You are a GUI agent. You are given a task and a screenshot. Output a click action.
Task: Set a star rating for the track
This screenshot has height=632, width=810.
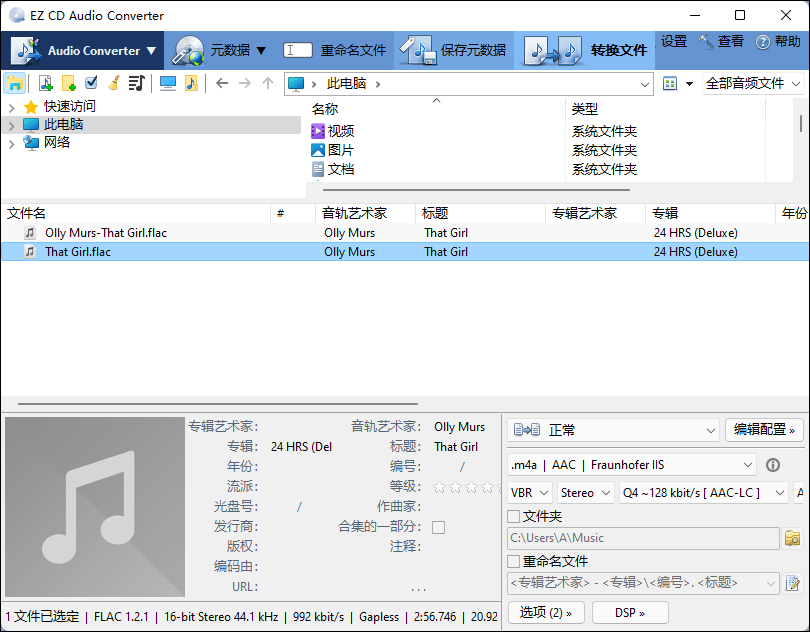pyautogui.click(x=467, y=488)
